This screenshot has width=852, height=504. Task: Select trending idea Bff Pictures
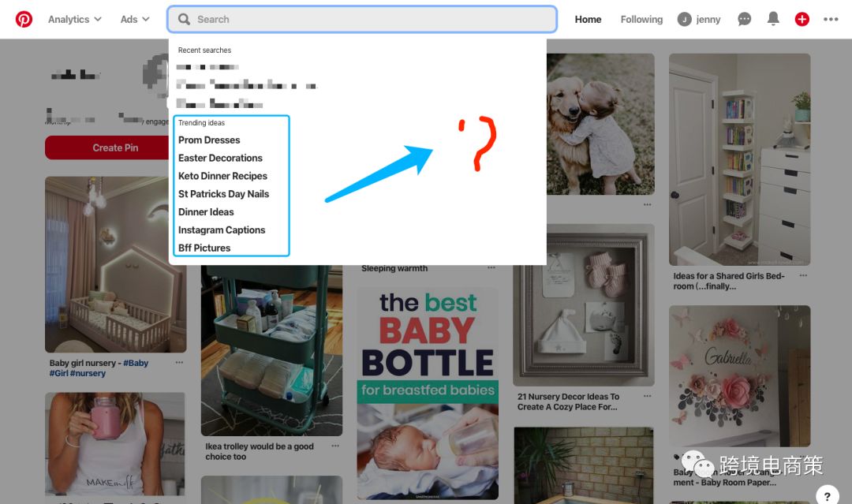204,248
